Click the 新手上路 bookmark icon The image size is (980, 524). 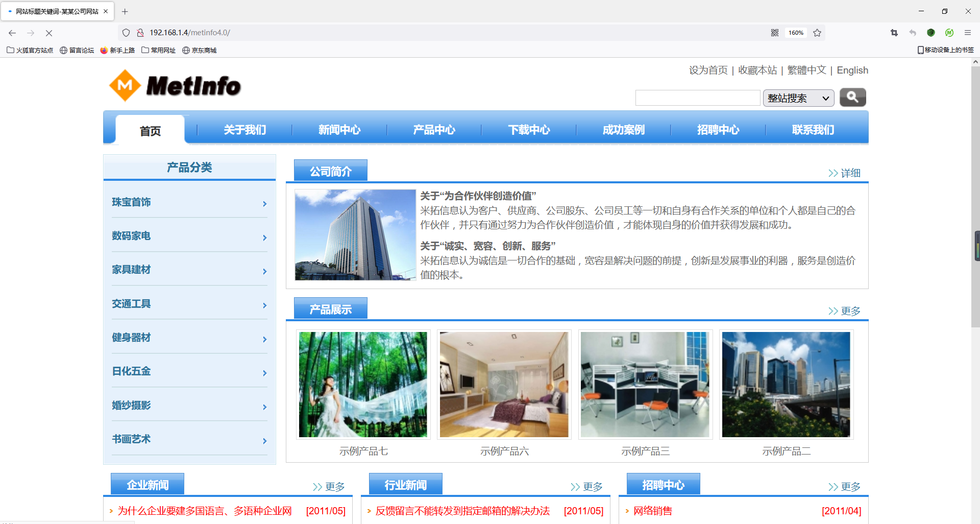105,50
